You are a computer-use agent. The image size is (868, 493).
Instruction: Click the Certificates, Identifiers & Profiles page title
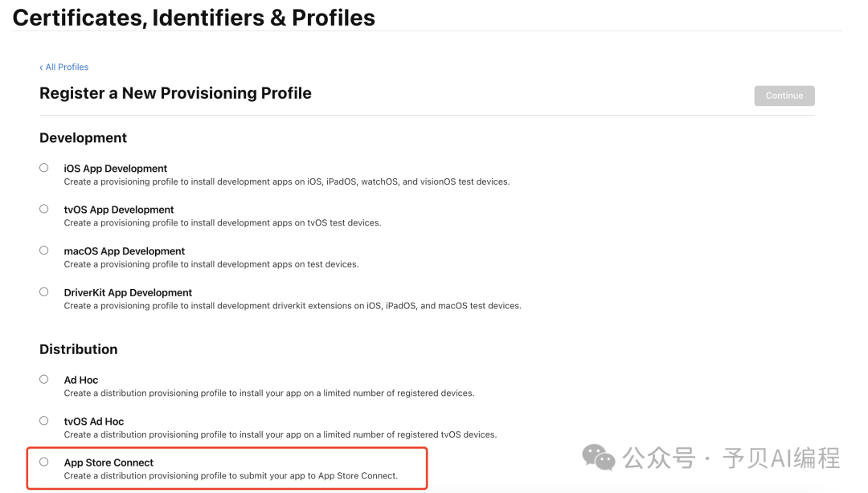[194, 17]
